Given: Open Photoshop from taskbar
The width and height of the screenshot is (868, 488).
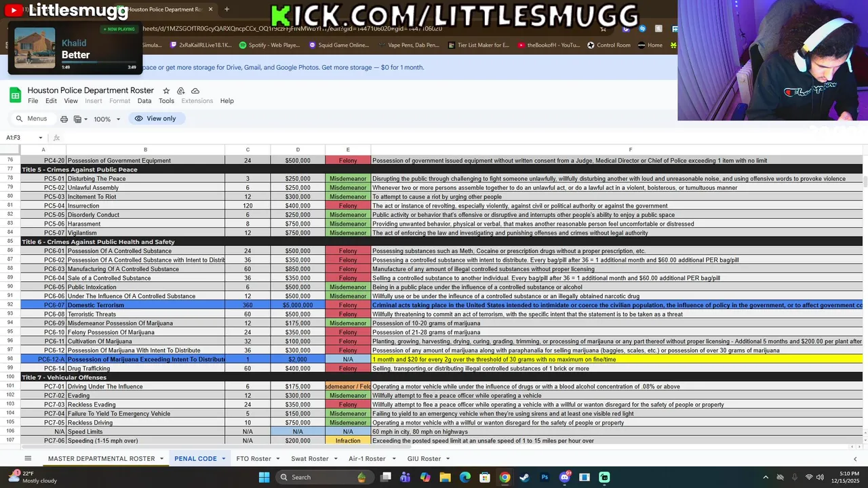Looking at the screenshot, I should point(545,477).
